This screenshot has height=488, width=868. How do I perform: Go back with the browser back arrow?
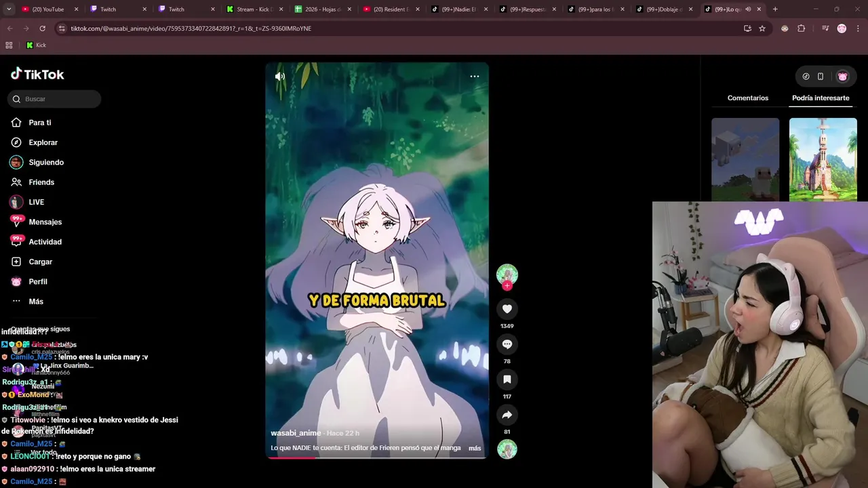[9, 28]
